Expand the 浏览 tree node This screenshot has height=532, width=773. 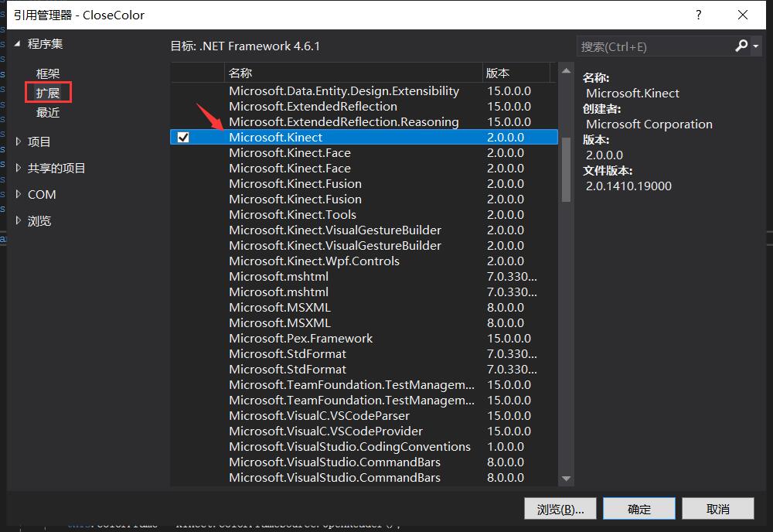click(x=19, y=220)
